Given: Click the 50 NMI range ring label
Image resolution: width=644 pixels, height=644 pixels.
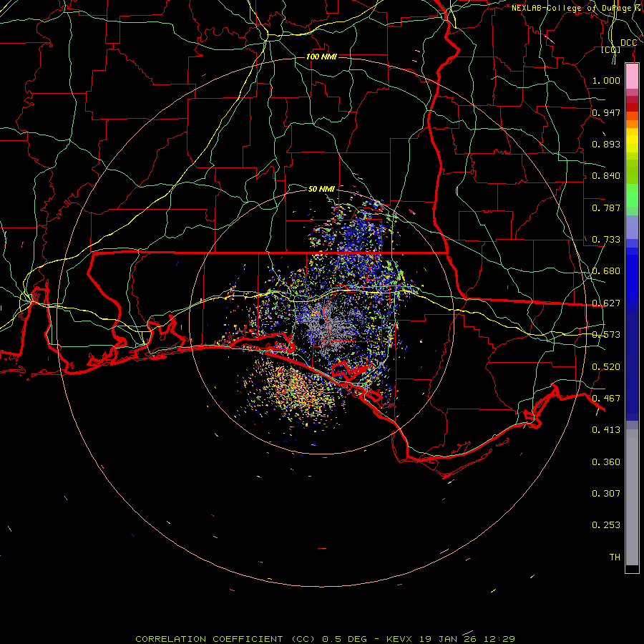Looking at the screenshot, I should 321,189.
